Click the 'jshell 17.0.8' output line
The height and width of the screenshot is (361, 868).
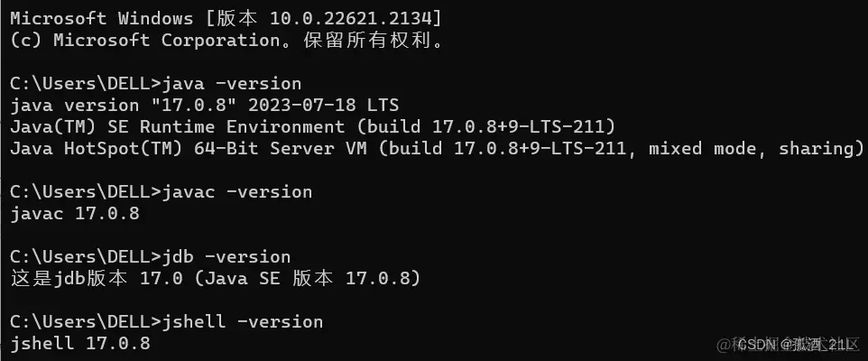pyautogui.click(x=80, y=343)
